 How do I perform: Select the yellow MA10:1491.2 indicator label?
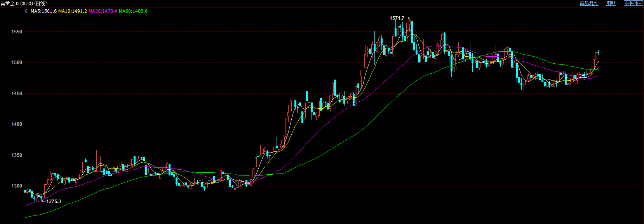pyautogui.click(x=72, y=11)
